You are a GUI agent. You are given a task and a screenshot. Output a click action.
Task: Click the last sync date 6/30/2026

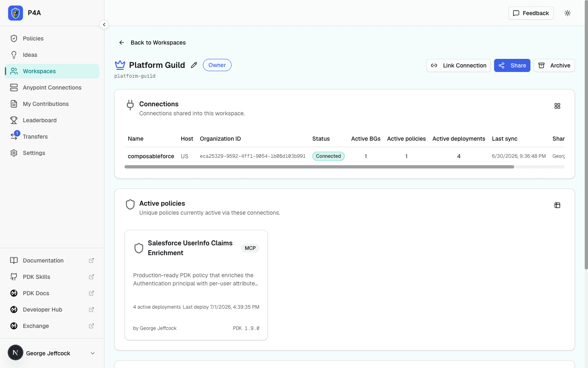[x=519, y=156]
